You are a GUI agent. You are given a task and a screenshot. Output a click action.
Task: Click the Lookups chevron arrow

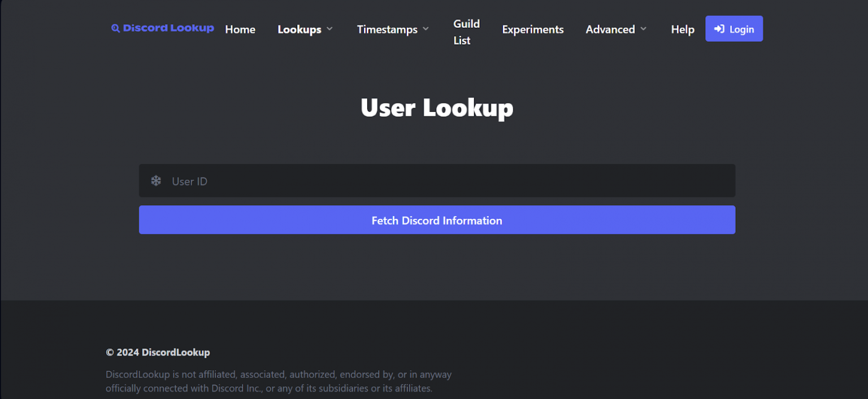click(330, 29)
